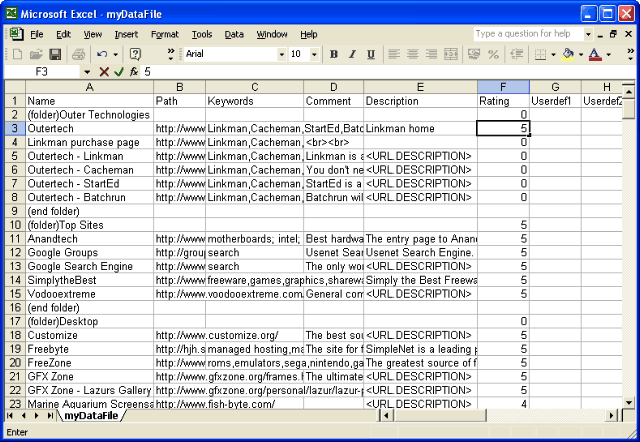
Task: Minimize the workbook window
Action: (600, 35)
